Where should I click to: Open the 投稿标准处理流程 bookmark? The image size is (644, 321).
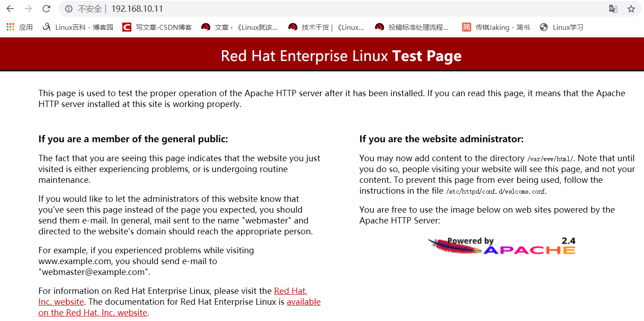(412, 27)
